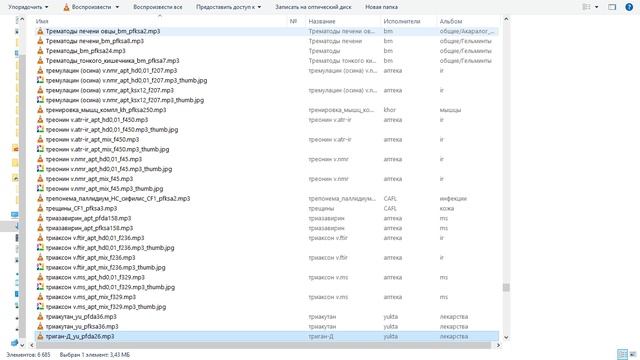The width and height of the screenshot is (640, 360).
Task: Select the icon of трещины_CF1_pfksa3.mp3
Action: pos(40,208)
